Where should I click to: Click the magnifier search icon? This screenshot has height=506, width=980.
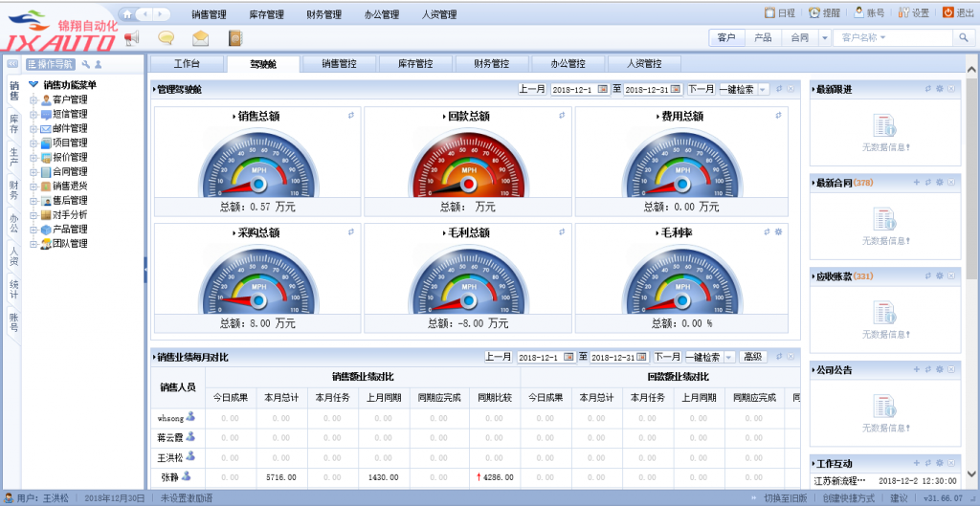(x=964, y=37)
